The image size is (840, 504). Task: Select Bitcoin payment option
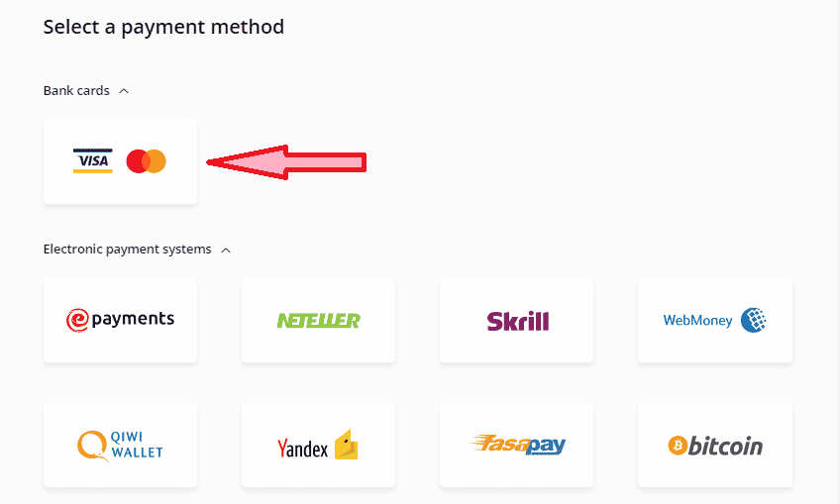point(714,445)
